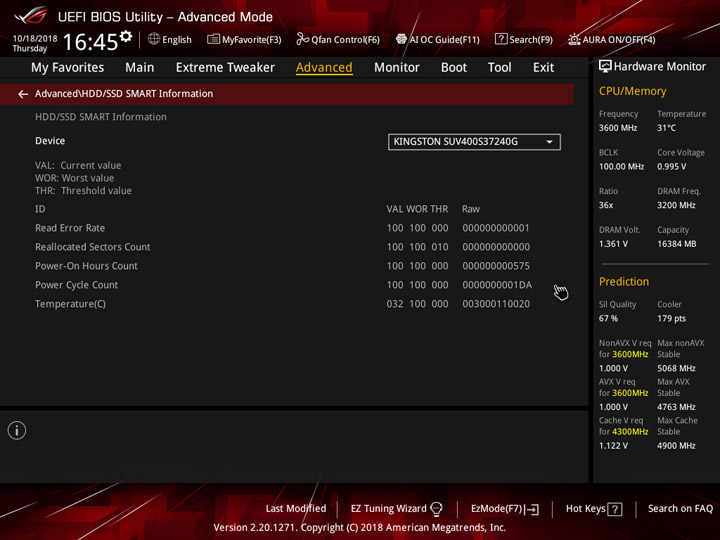Click the raw value 000000000575
720x540 pixels.
pyautogui.click(x=496, y=266)
